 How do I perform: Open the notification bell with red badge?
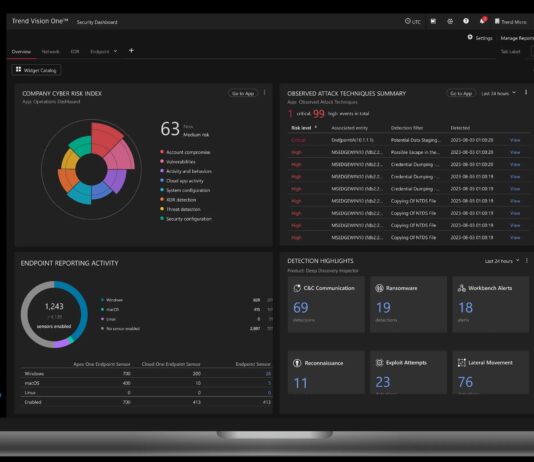[x=483, y=20]
